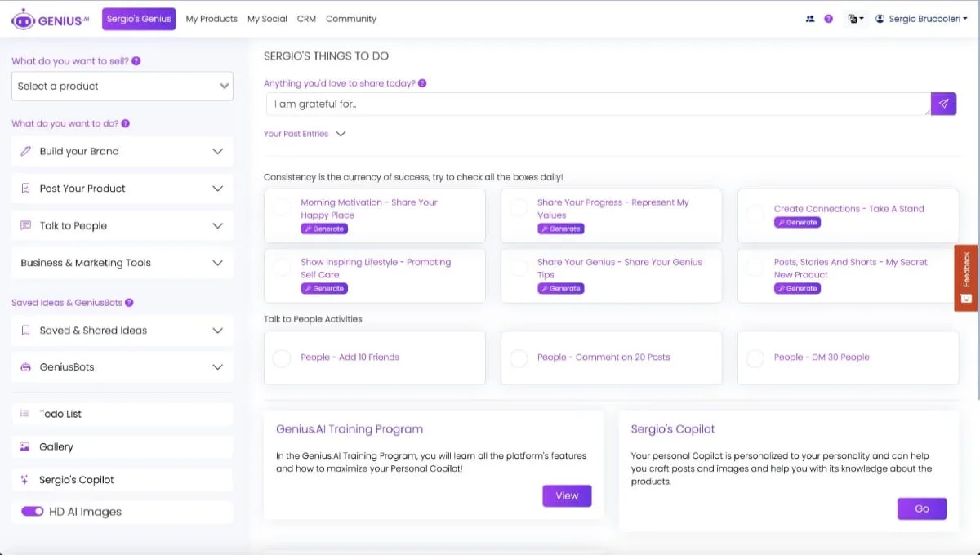The width and height of the screenshot is (980, 555).
Task: Open the language translate selector
Action: pos(855,19)
